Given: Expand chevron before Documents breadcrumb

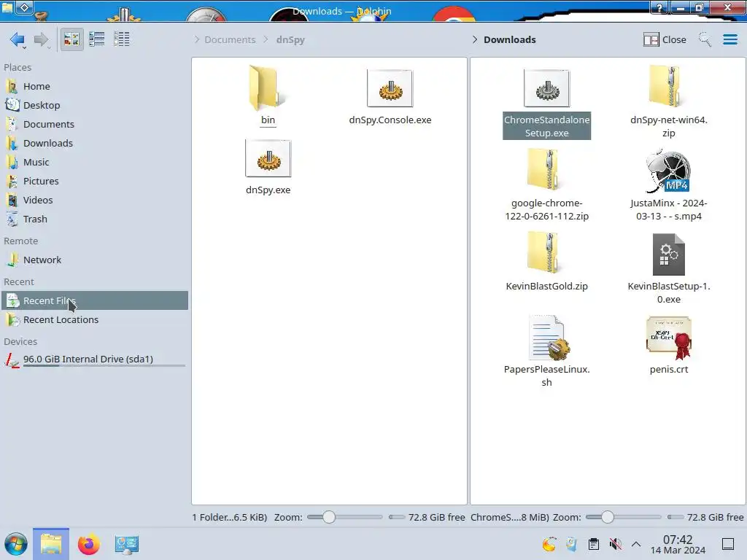Looking at the screenshot, I should tap(197, 39).
